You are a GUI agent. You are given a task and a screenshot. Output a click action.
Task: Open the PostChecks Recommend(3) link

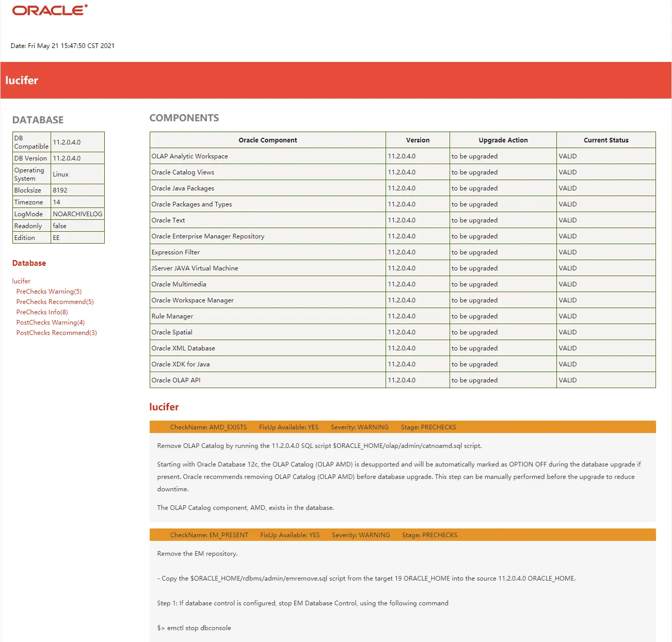(x=56, y=332)
